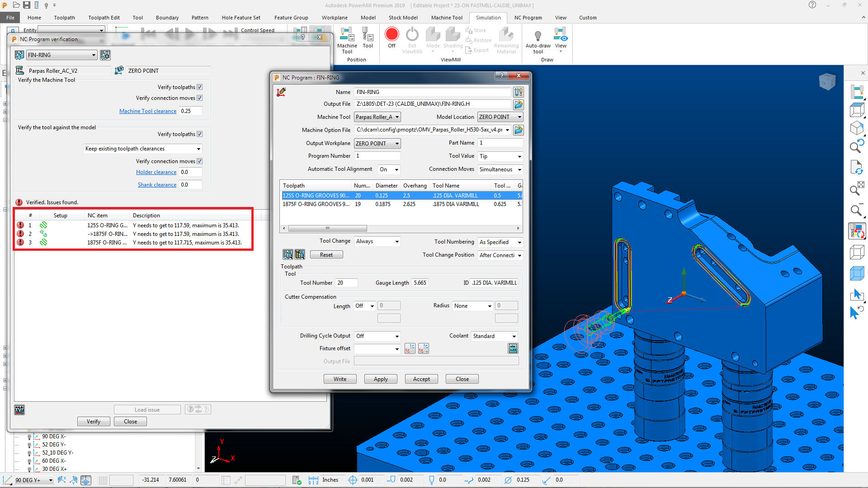Click the calculator icon below Coolant
868x488 pixels.
[513, 348]
